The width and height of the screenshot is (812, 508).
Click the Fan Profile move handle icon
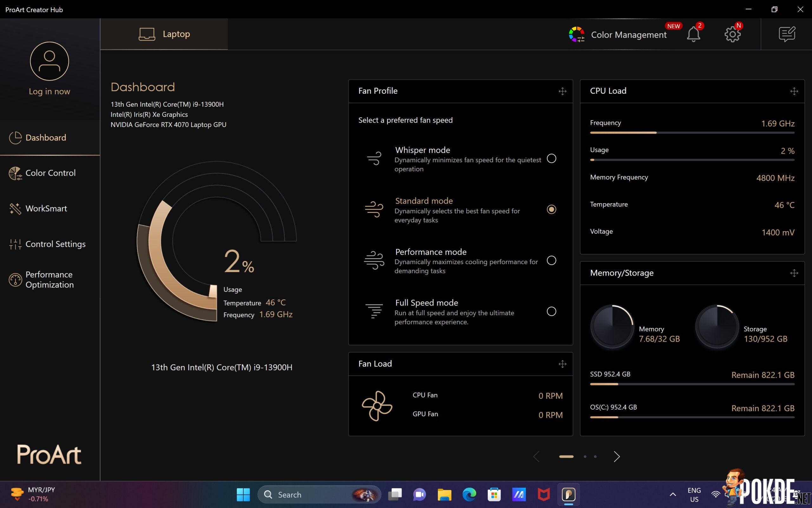tap(562, 91)
